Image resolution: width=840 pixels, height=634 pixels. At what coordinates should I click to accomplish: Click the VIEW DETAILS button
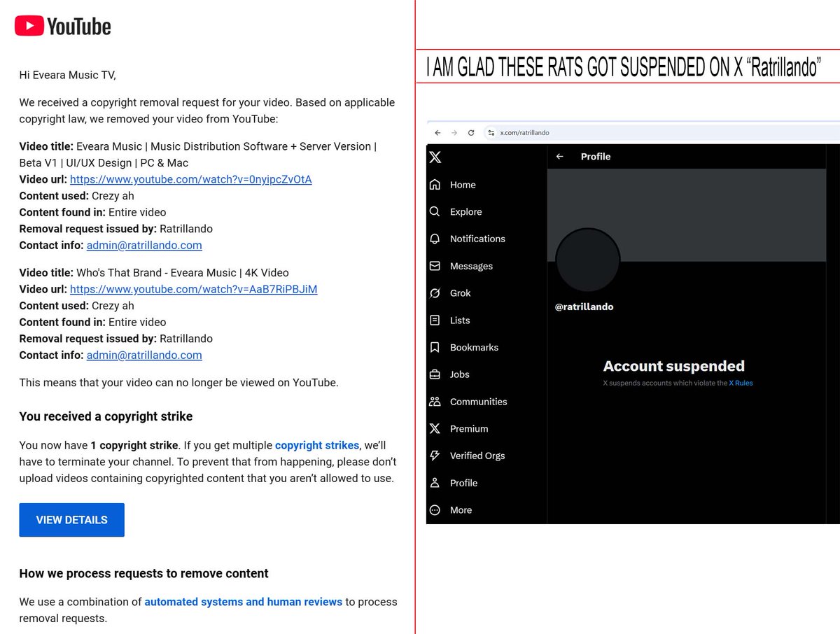point(71,520)
